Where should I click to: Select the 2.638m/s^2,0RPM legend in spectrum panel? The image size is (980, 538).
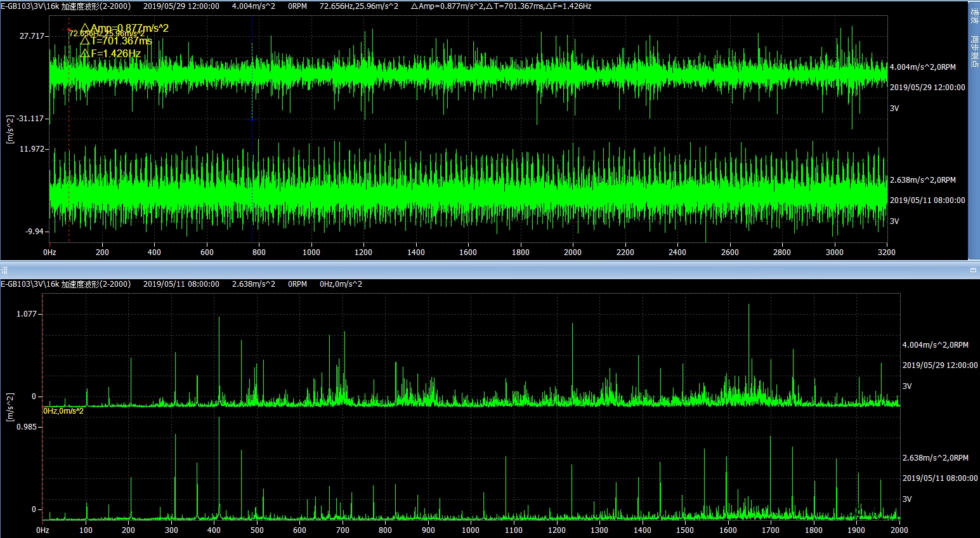935,458
